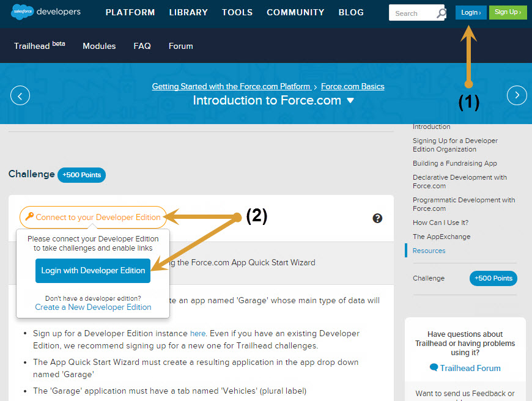
Task: Click the +500 Points badge beside Challenge heading
Action: 81,175
